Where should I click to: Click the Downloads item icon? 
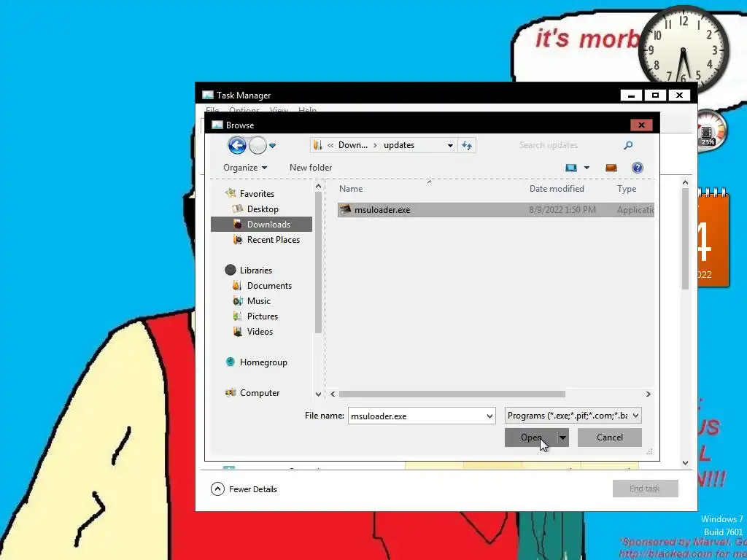(x=237, y=224)
